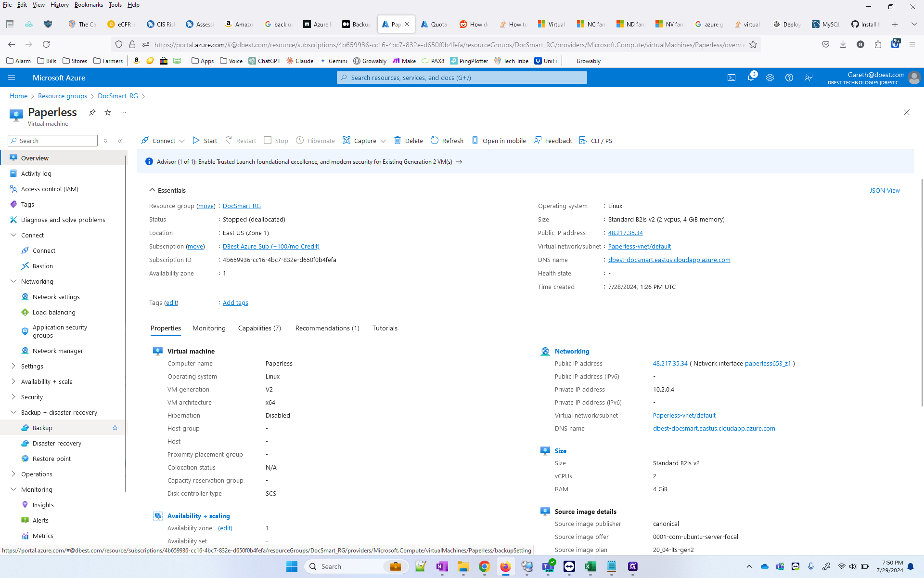Screen dimensions: 924x578
Task: Open the Connect dropdown arrow
Action: coord(182,141)
